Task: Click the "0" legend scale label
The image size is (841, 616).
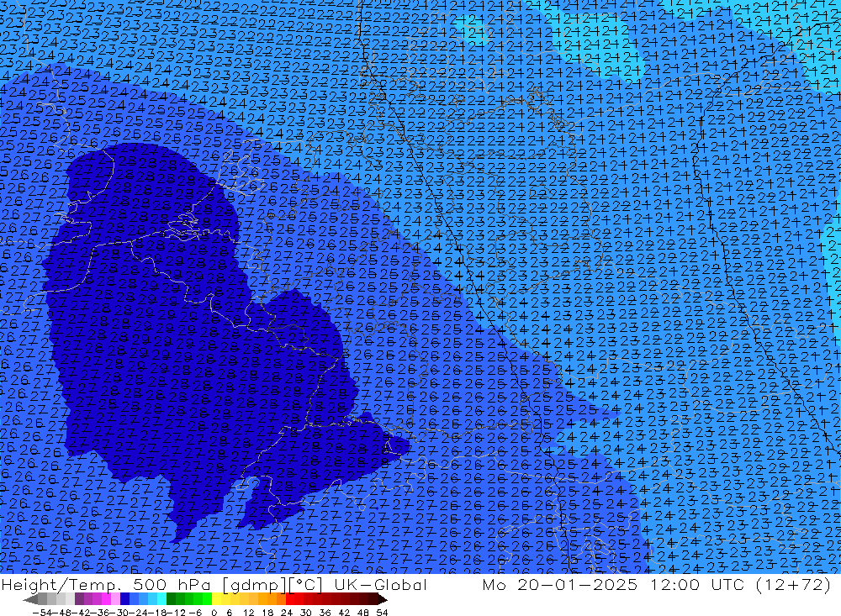Action: [214, 613]
